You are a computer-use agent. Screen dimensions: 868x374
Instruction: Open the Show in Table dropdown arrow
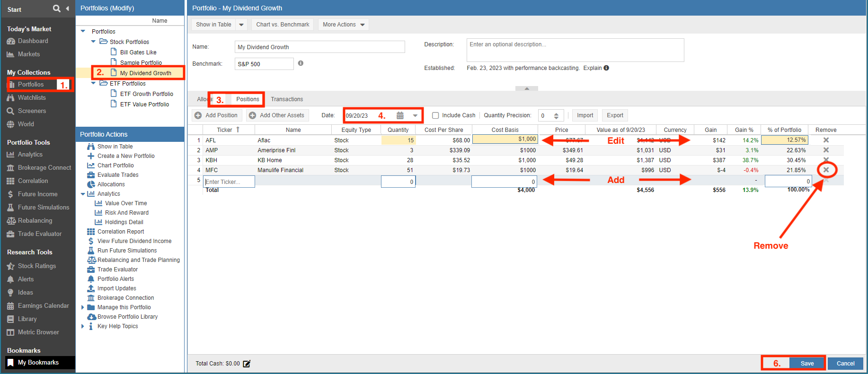tap(241, 25)
